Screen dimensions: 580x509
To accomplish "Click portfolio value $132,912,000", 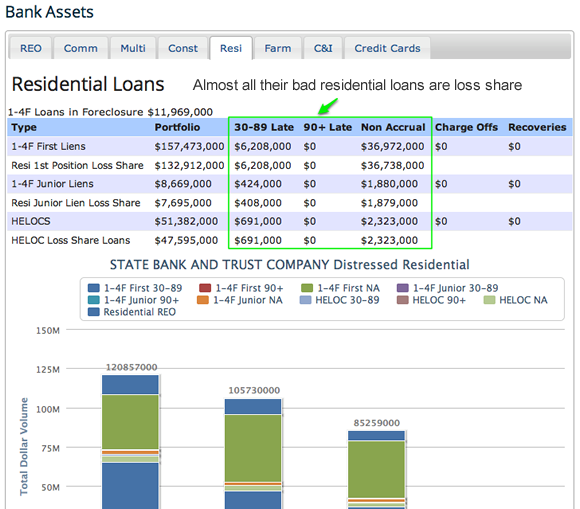I will click(x=189, y=165).
